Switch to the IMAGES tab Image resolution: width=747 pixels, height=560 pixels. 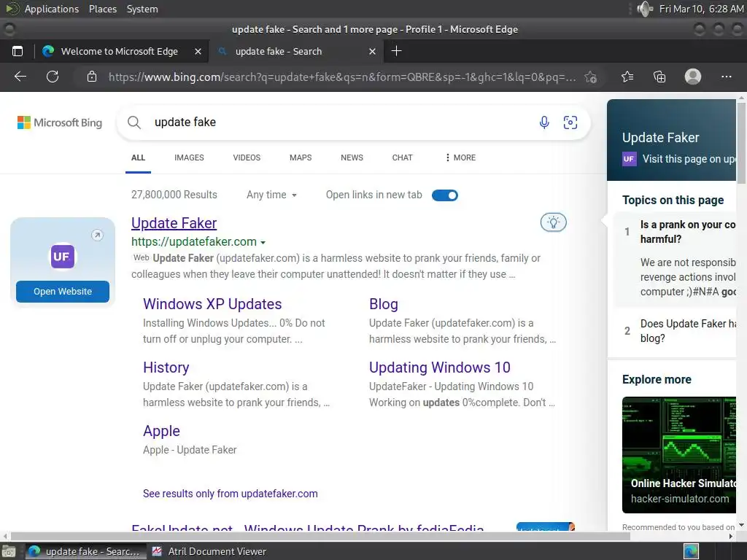coord(189,157)
